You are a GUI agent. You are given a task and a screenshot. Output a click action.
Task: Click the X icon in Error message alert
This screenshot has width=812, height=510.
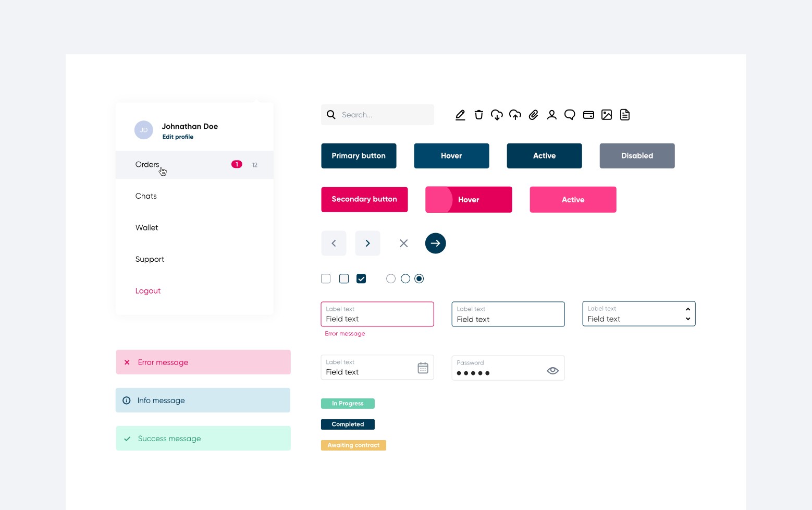coord(127,362)
